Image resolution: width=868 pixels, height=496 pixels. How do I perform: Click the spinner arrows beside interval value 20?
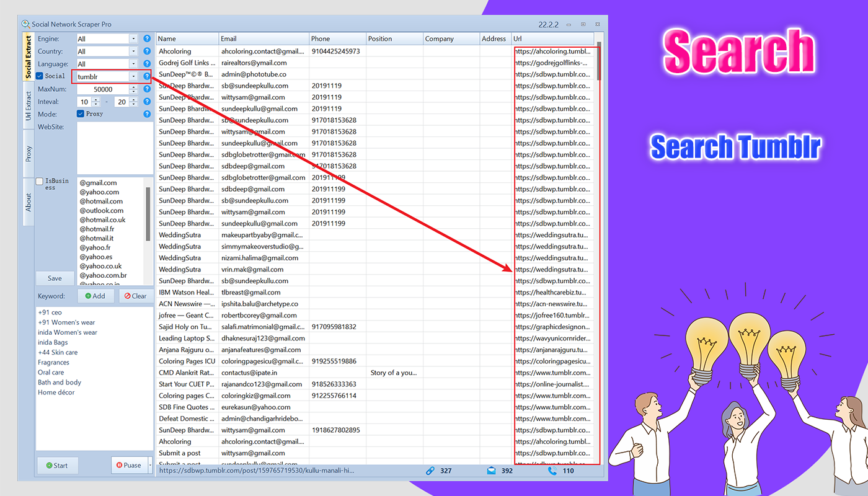click(133, 102)
